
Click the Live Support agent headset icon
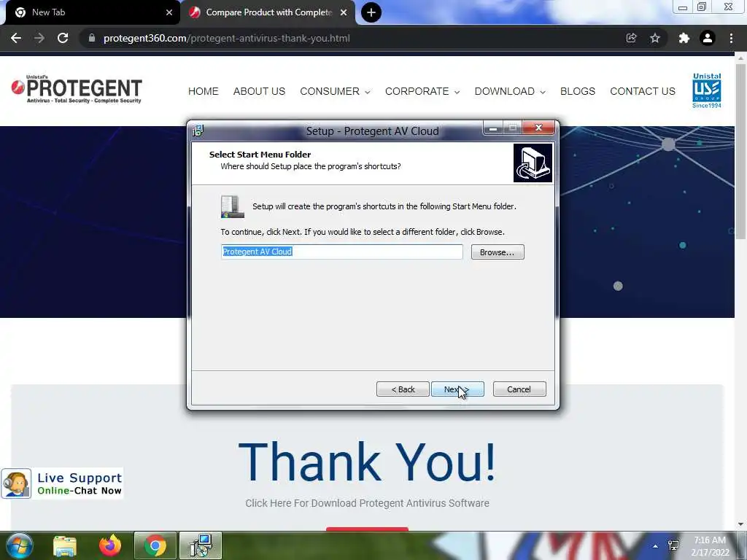pos(16,484)
